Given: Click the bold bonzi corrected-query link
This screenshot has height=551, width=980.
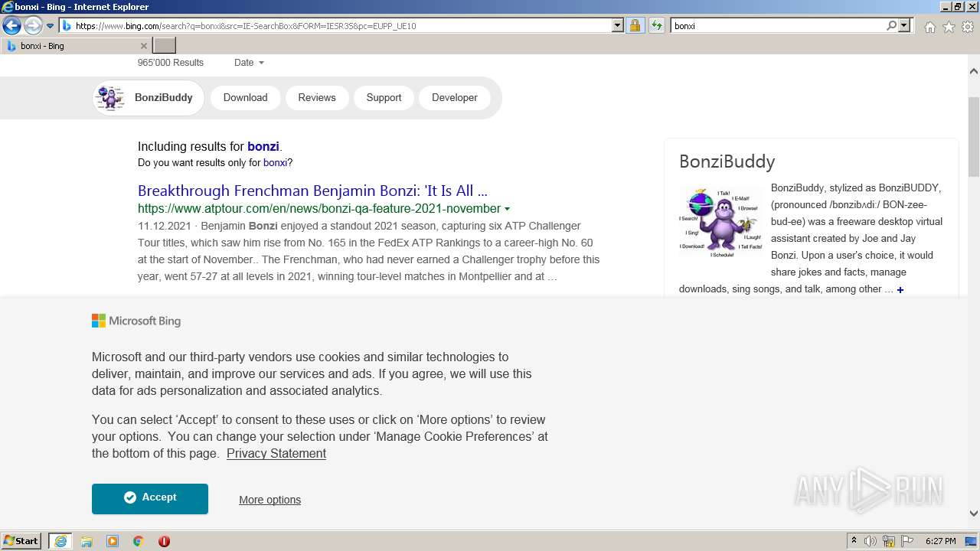Looking at the screenshot, I should click(263, 146).
